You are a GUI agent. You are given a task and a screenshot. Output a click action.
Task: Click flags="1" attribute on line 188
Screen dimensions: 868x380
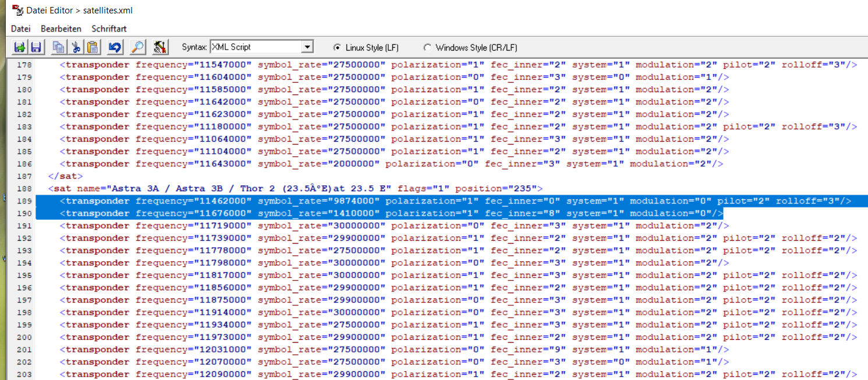424,188
